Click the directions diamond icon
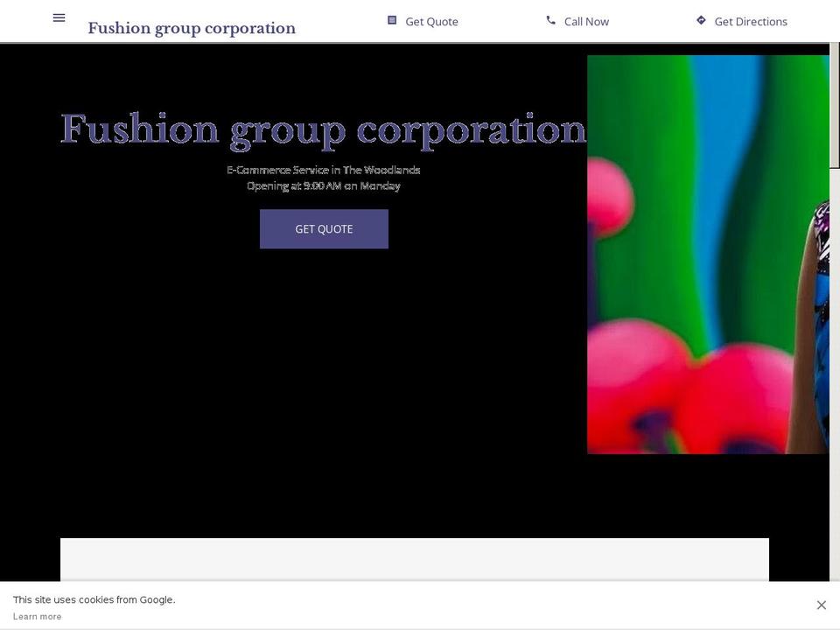840x630 pixels. 701,20
